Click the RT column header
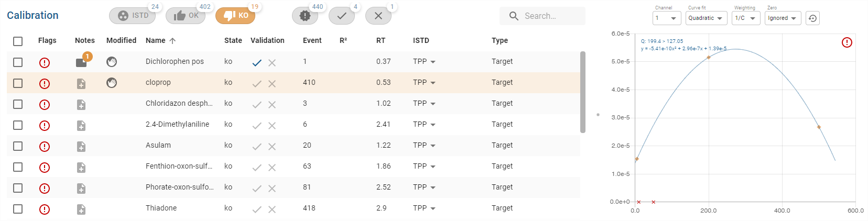Viewport: 868px width, 221px height. tap(381, 40)
